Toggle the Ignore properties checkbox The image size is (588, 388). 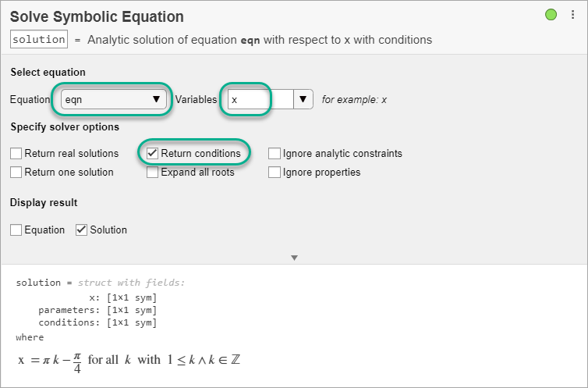click(275, 173)
